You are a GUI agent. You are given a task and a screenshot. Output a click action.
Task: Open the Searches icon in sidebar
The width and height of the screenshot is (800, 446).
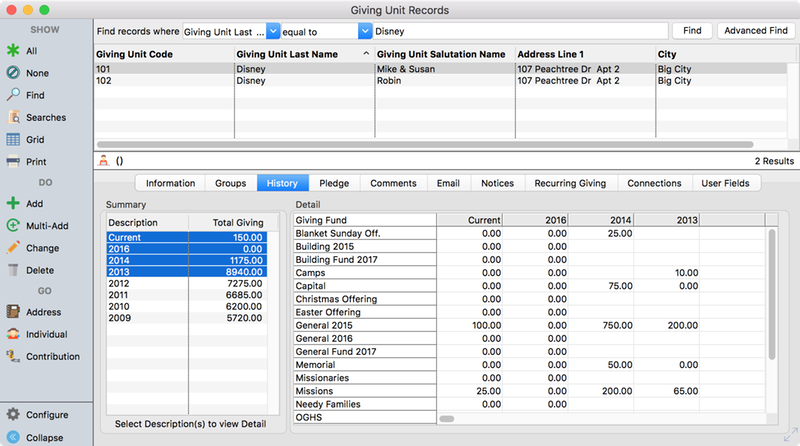pos(13,117)
